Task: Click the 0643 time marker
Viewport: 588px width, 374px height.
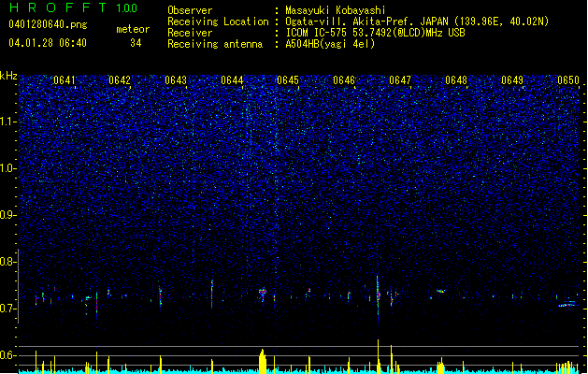Action: pyautogui.click(x=176, y=80)
